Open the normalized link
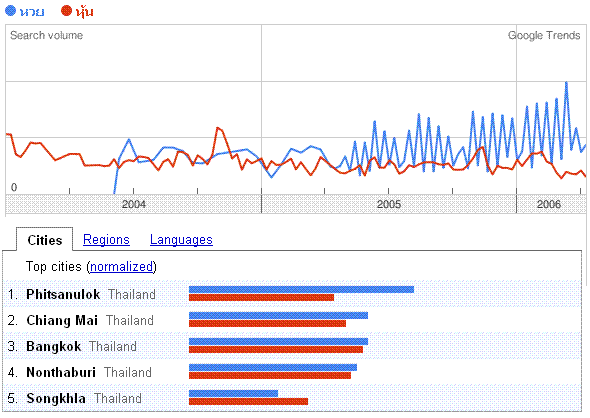The height and width of the screenshot is (418, 590). [122, 266]
